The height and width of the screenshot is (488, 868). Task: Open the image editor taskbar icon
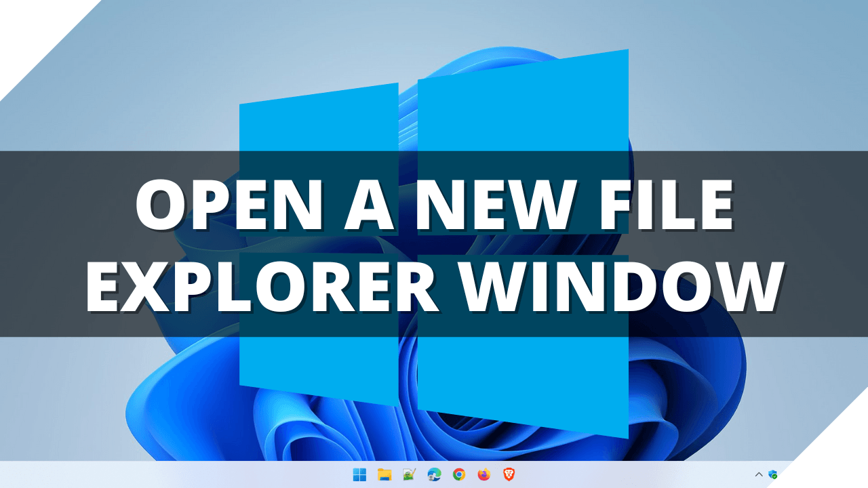pos(409,474)
